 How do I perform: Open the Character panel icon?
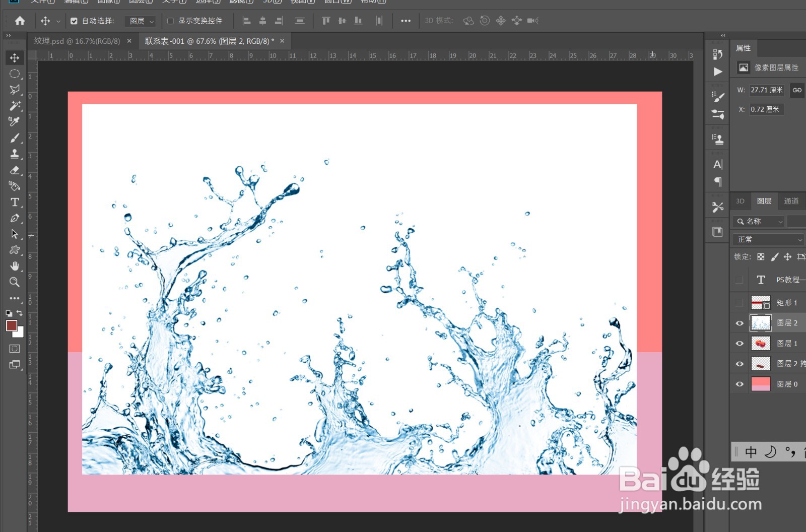click(718, 165)
